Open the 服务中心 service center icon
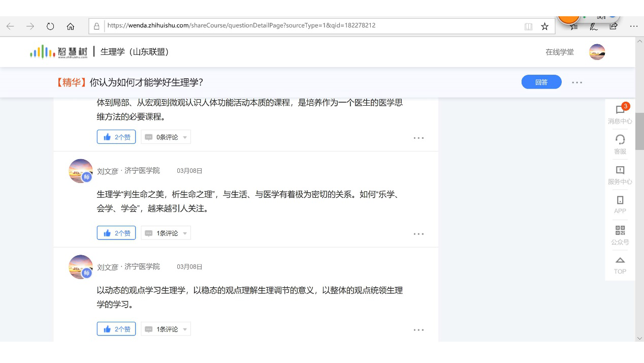This screenshot has width=644, height=363. click(x=620, y=170)
